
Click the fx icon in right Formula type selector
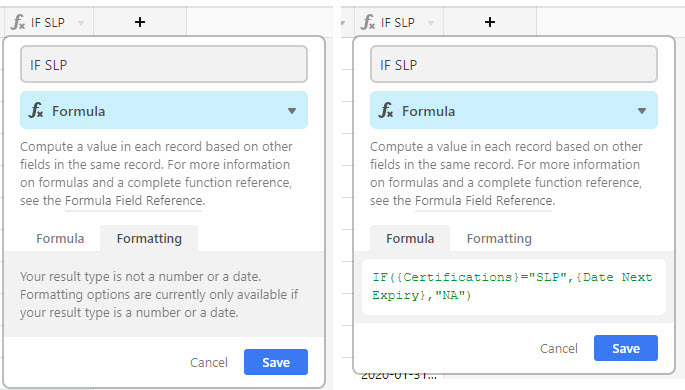click(386, 110)
